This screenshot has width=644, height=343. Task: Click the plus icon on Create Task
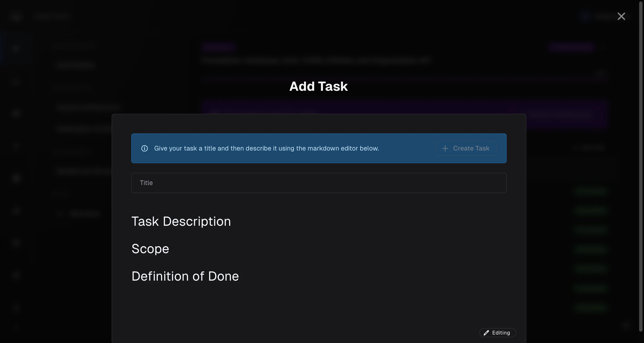coord(445,148)
